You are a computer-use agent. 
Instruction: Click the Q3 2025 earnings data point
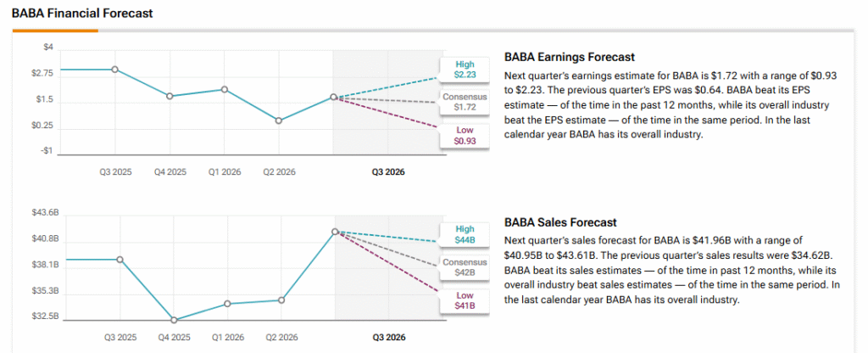click(115, 70)
